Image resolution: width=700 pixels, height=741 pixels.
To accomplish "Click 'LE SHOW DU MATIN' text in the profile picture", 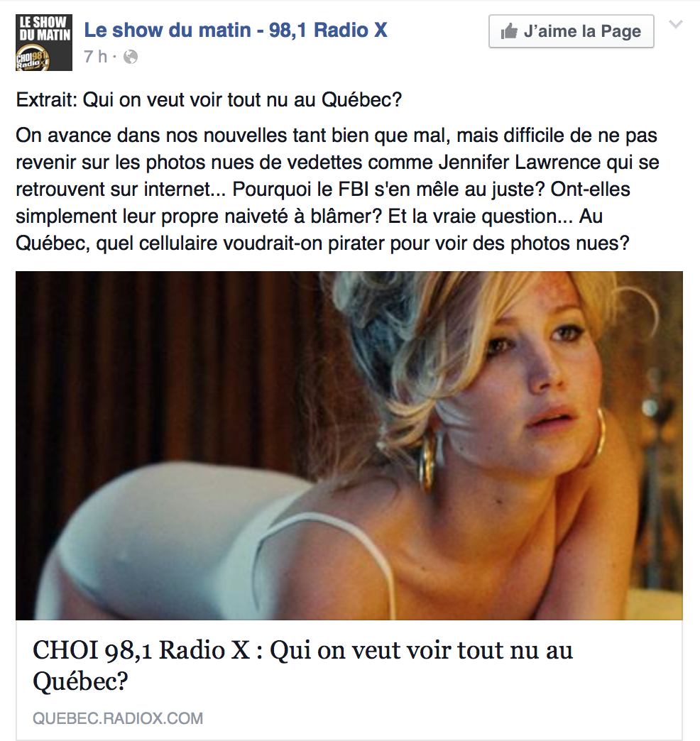I will tap(45, 29).
